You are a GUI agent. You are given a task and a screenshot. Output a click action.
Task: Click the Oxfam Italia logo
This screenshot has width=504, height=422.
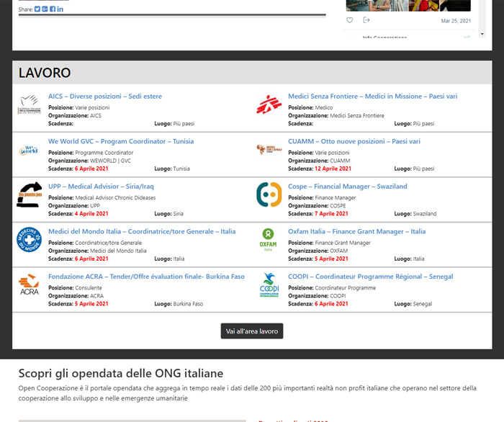coord(268,240)
